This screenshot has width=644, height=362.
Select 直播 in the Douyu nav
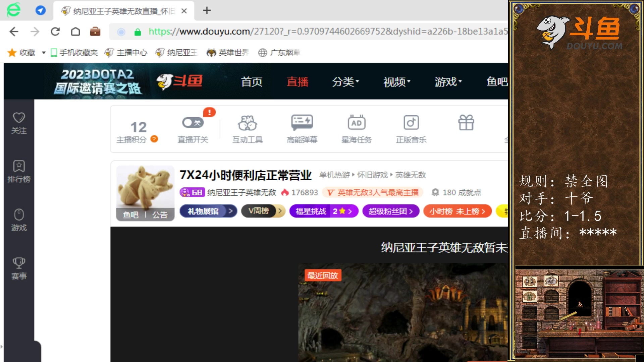[x=298, y=81]
